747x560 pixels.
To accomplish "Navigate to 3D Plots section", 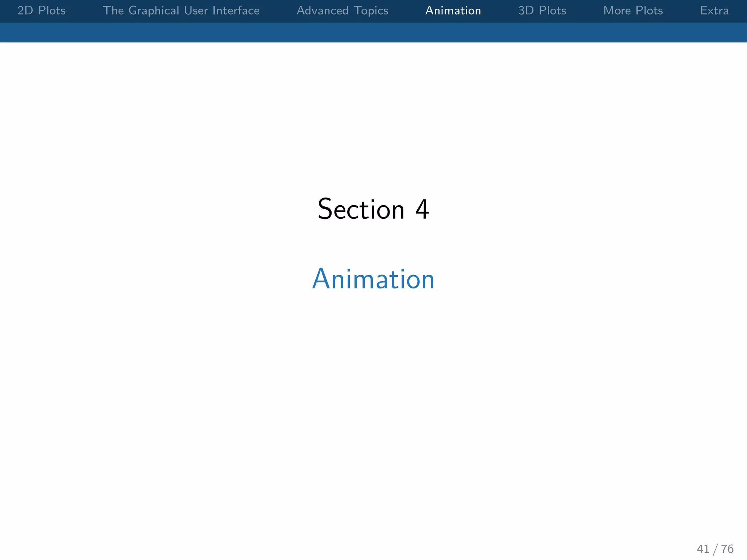I will tap(542, 11).
